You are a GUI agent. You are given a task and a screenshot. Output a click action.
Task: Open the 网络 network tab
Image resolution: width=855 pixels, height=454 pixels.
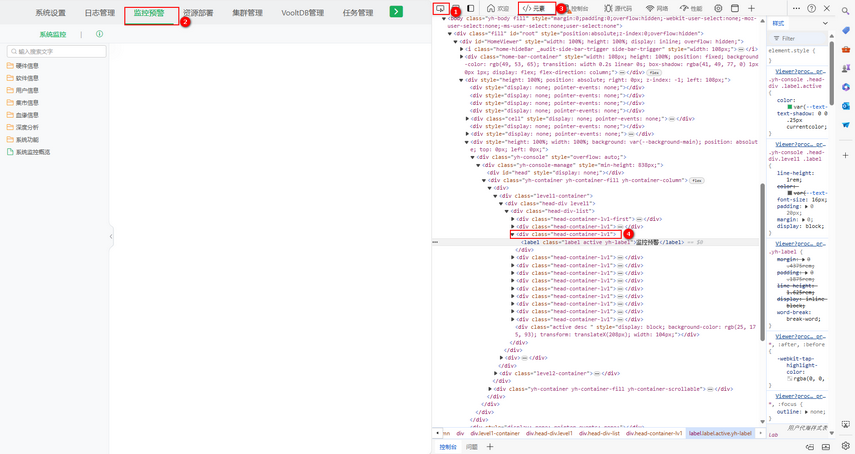(x=657, y=8)
